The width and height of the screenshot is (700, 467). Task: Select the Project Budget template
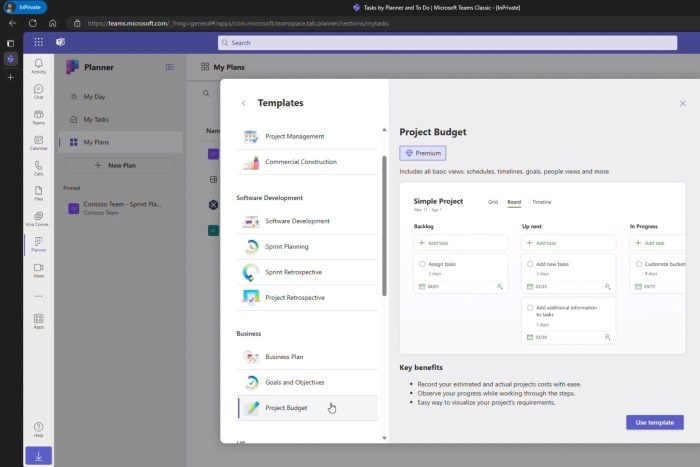(x=307, y=408)
